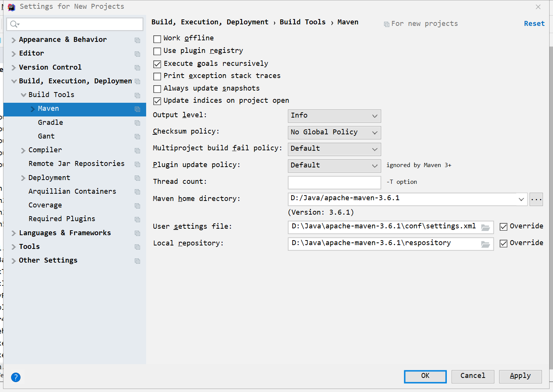Screen dimensions: 553x392
Task: Toggle Override for User settings file
Action: (x=504, y=227)
